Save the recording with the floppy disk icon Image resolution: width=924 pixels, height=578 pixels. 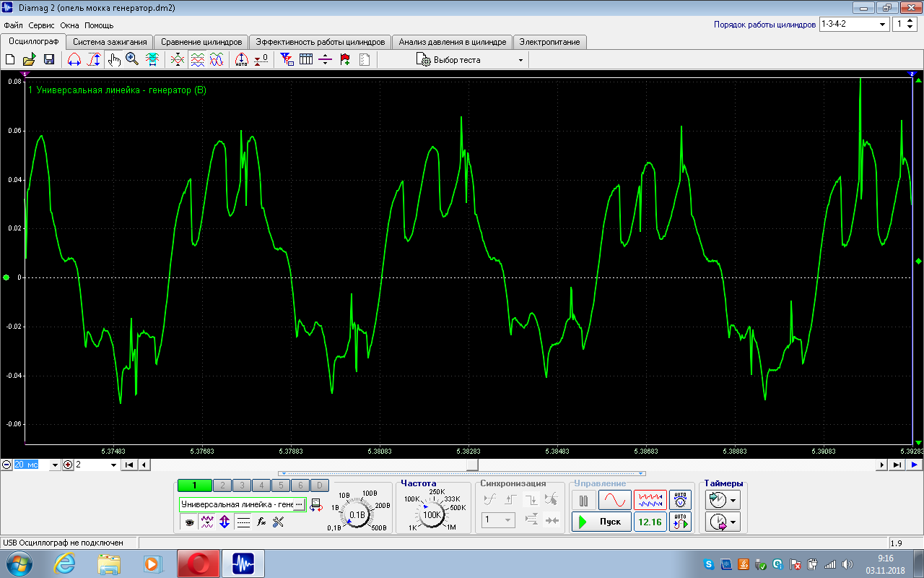[49, 60]
